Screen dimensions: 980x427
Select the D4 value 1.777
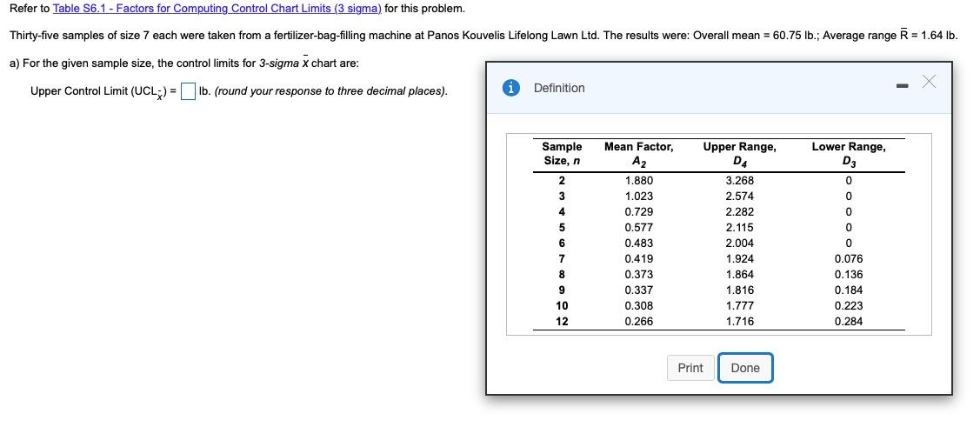click(x=739, y=306)
